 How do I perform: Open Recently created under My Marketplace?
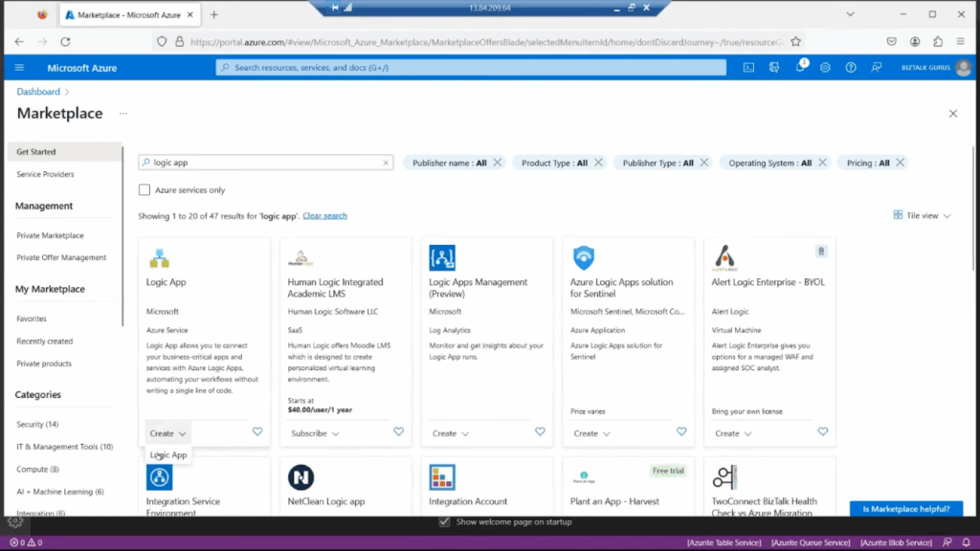44,342
